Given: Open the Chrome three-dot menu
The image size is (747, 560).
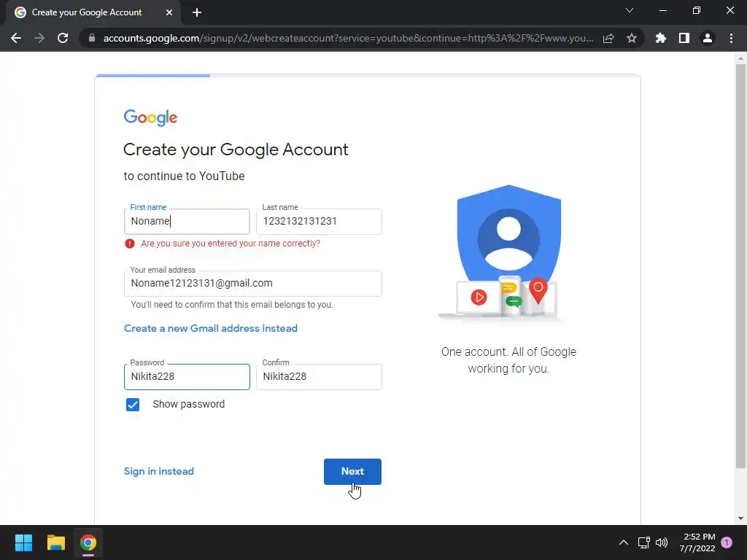Looking at the screenshot, I should click(x=731, y=38).
